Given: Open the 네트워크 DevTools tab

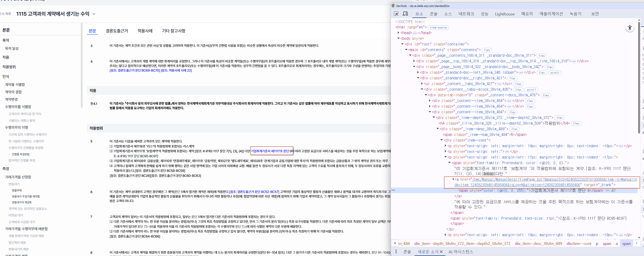Looking at the screenshot, I should pyautogui.click(x=466, y=14).
